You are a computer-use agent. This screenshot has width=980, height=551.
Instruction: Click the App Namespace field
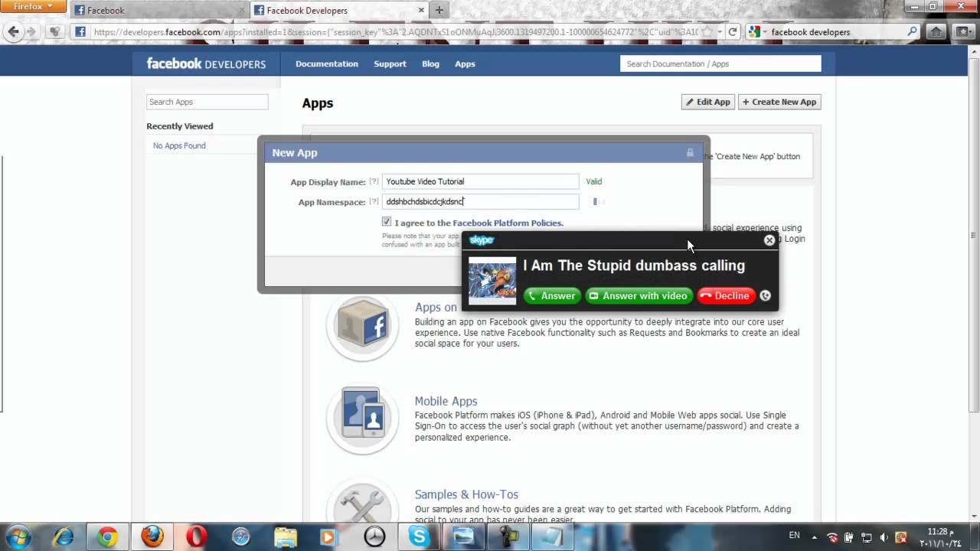coord(480,201)
